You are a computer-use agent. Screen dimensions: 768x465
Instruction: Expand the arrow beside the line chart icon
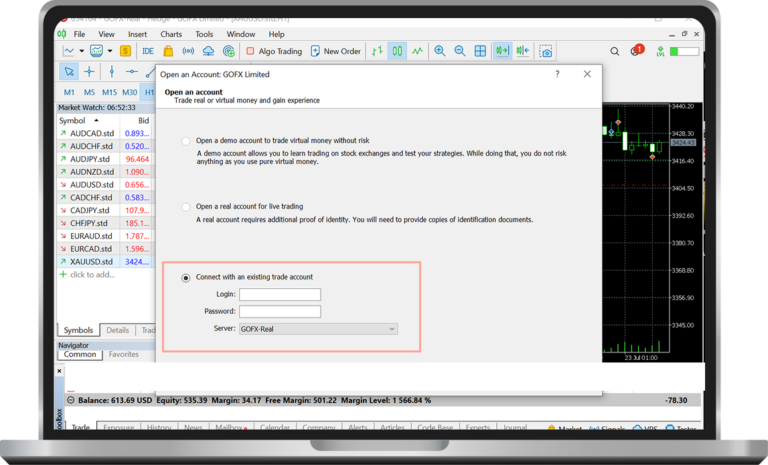click(x=82, y=51)
